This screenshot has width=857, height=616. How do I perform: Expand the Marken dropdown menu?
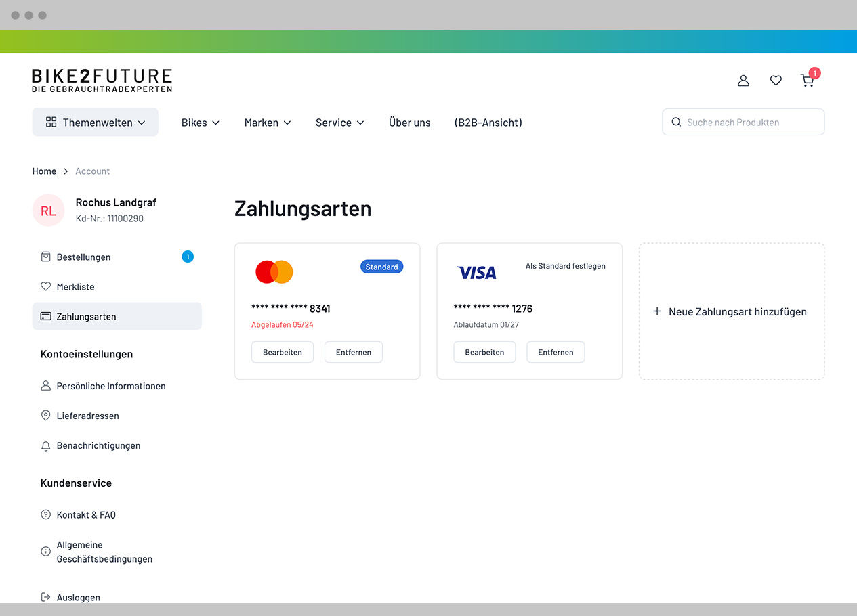click(x=268, y=123)
